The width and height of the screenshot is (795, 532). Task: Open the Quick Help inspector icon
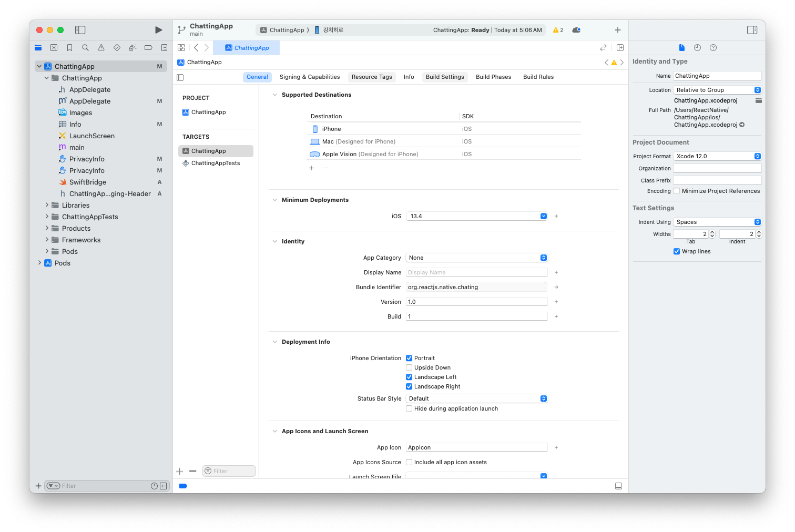713,48
